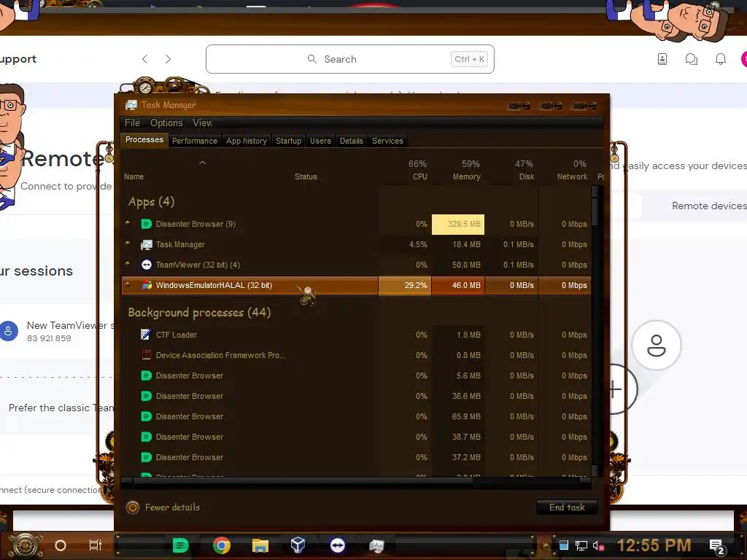
Task: Open the notification center icon
Action: point(717,547)
